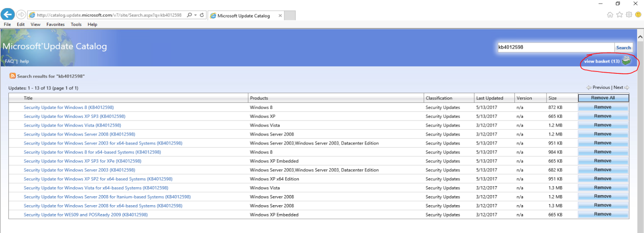Open the View menu
Image resolution: width=644 pixels, height=233 pixels.
pos(35,24)
